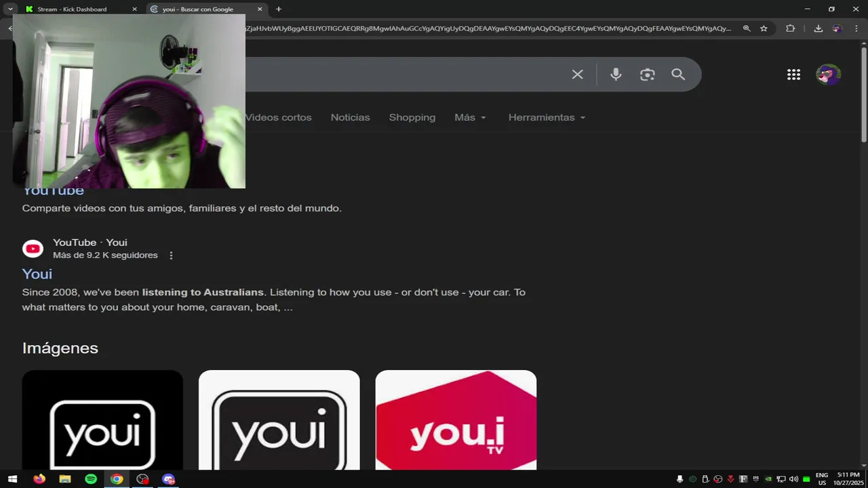Open the Epic Games tray icon
This screenshot has height=488, width=868.
click(756, 479)
